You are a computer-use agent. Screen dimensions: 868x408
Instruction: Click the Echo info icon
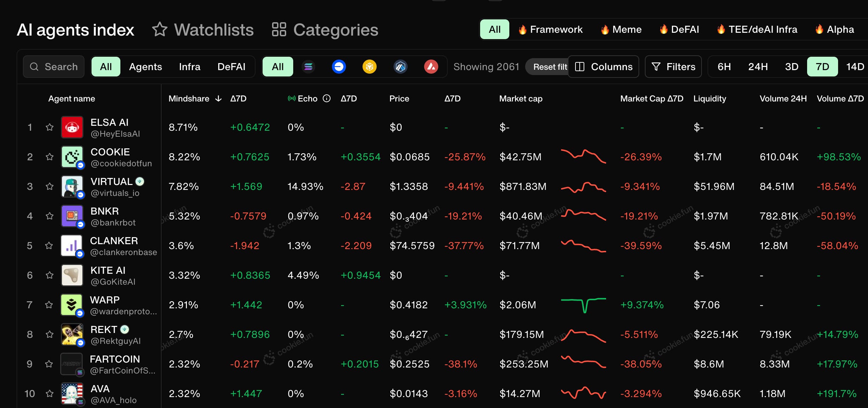[x=327, y=99]
